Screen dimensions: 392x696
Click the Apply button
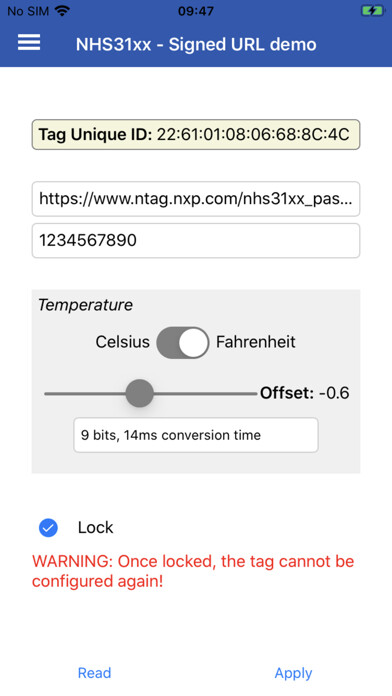pos(293,673)
